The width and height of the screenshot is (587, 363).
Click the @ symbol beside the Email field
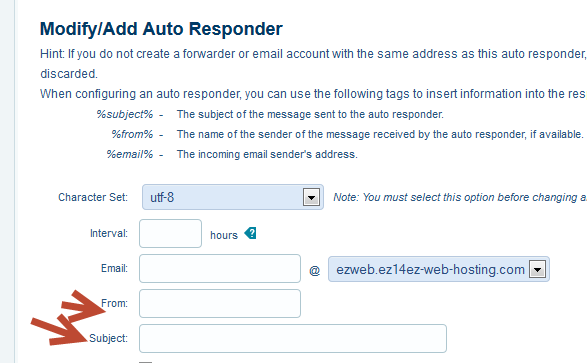click(314, 270)
